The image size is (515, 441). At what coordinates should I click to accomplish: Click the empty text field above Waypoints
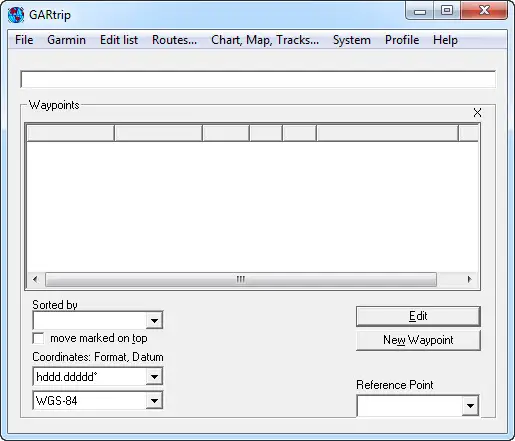[258, 79]
